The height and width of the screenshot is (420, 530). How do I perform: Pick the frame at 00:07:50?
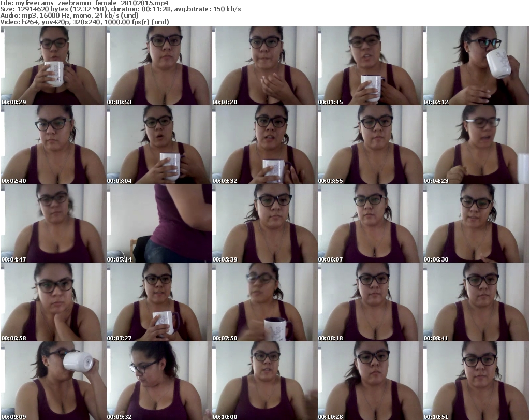(x=264, y=302)
